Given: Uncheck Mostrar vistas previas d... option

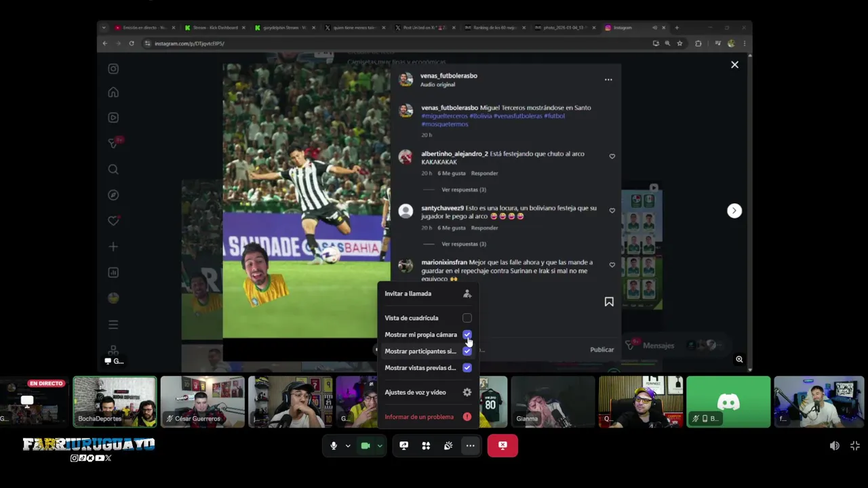Looking at the screenshot, I should (467, 368).
